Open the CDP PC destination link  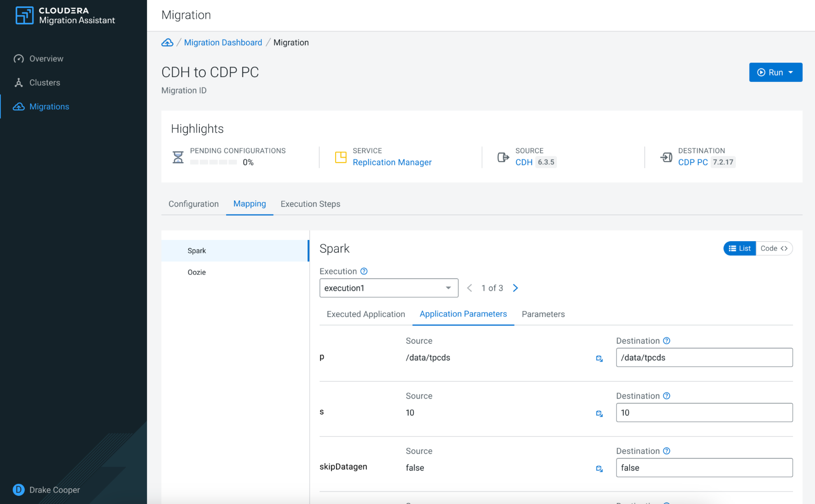(693, 162)
